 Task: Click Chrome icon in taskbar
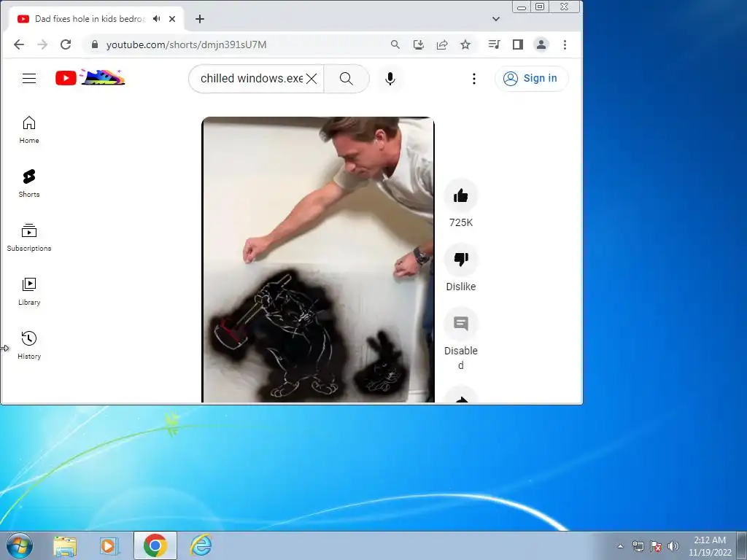click(155, 545)
